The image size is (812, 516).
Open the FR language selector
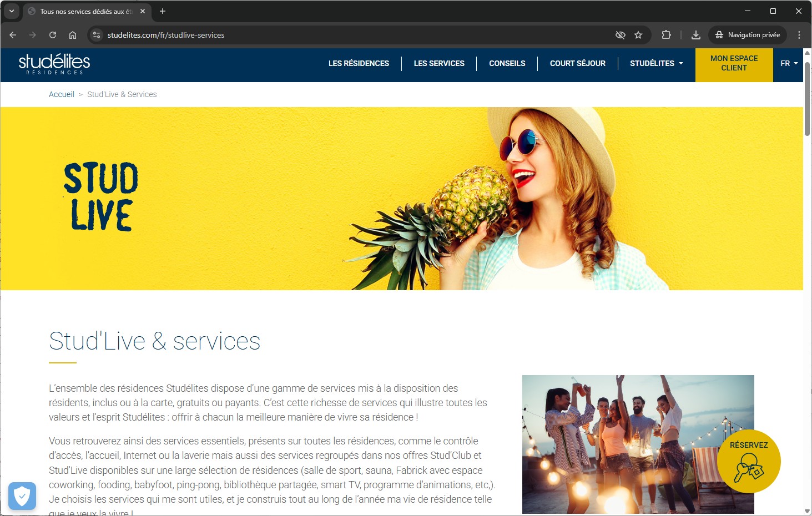click(789, 63)
